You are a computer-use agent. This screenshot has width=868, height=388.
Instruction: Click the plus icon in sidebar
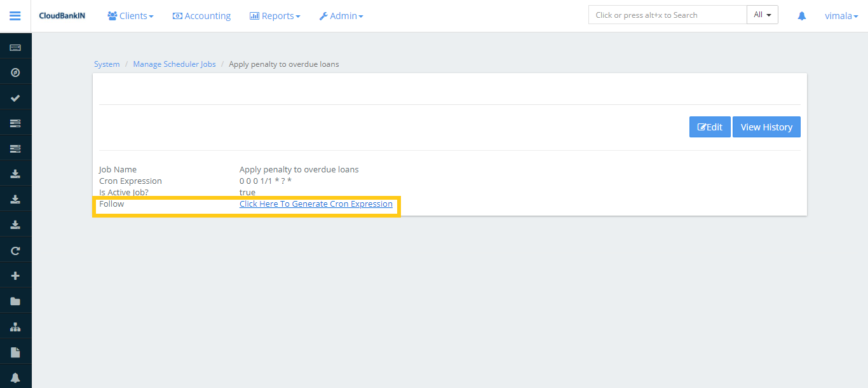[x=15, y=276]
